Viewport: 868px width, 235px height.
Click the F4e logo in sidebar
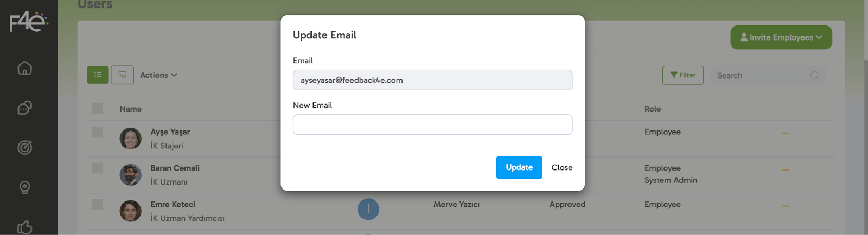(x=29, y=22)
